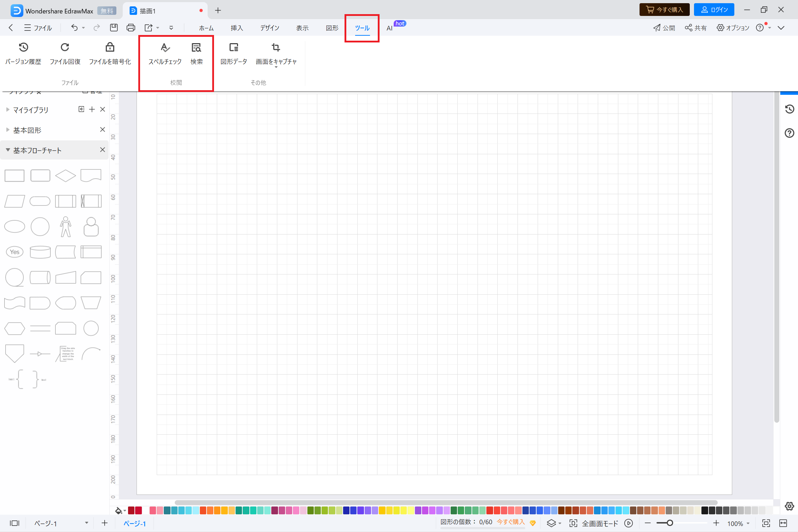Open the デザイン ribbon tab
798x532 pixels.
(x=270, y=28)
